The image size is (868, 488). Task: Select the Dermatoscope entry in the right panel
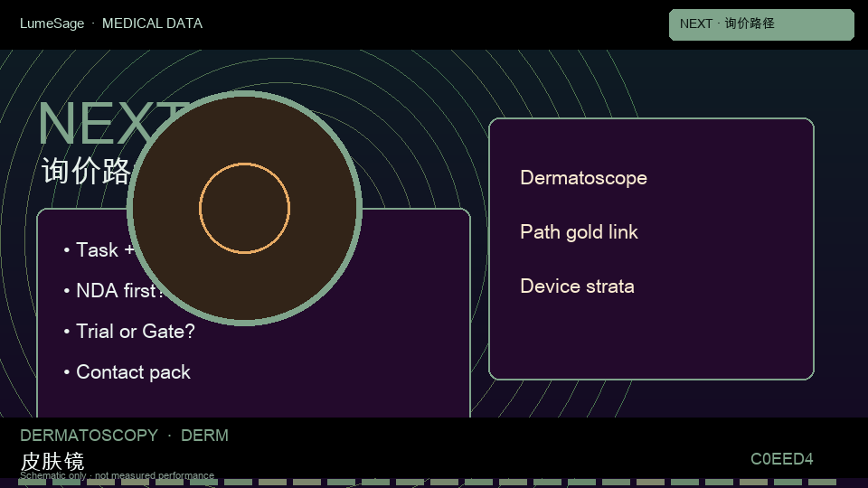(583, 178)
